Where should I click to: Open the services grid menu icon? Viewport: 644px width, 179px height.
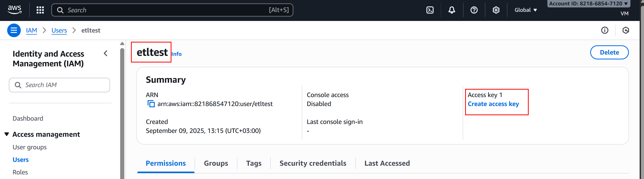click(x=40, y=10)
